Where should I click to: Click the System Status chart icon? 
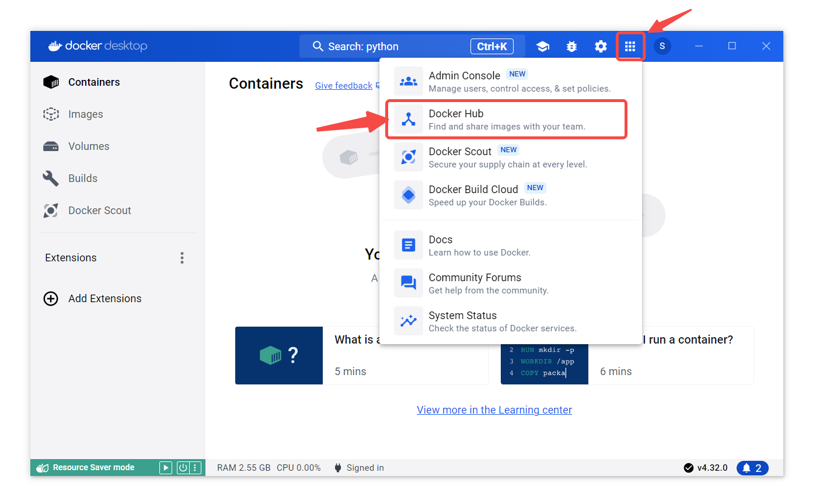click(x=409, y=321)
